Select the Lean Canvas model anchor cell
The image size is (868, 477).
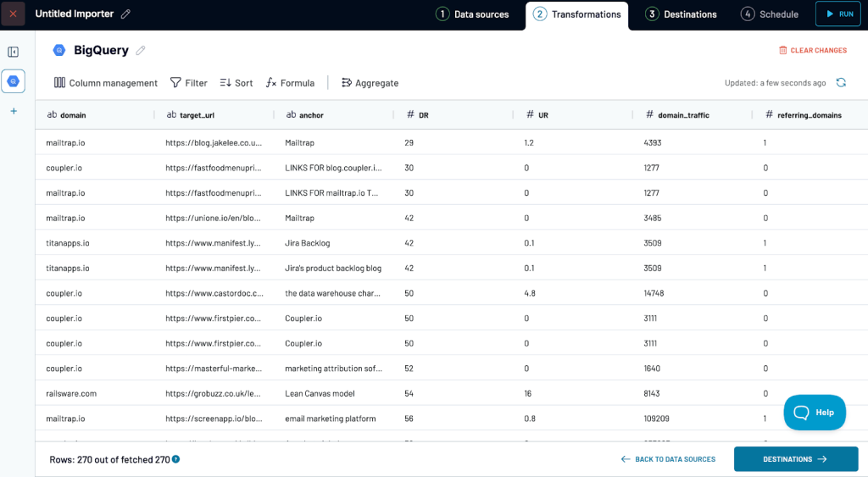tap(320, 393)
